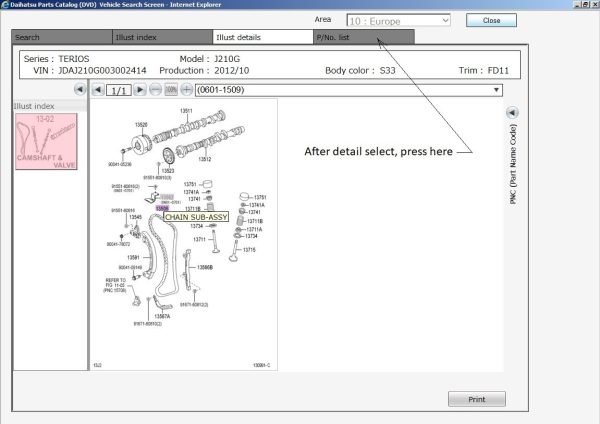The image size is (600, 424).
Task: Click the PNC (Part Name Code) vertical label
Action: [x=513, y=164]
